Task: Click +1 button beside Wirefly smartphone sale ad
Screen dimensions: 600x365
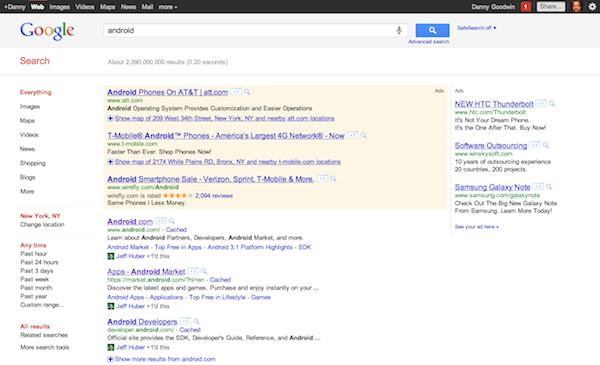Action: point(323,179)
